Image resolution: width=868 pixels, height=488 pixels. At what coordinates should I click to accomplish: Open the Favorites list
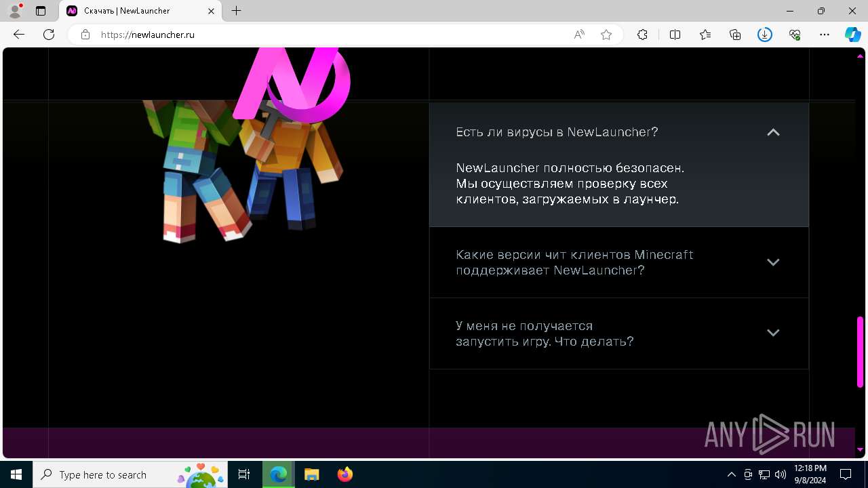(x=705, y=35)
